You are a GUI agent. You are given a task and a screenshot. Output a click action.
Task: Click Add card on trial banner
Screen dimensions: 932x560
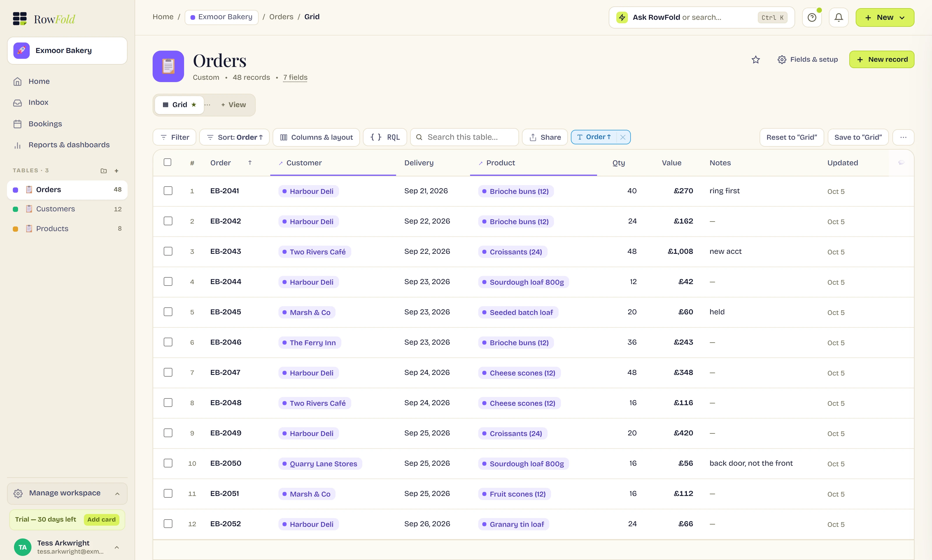(102, 520)
